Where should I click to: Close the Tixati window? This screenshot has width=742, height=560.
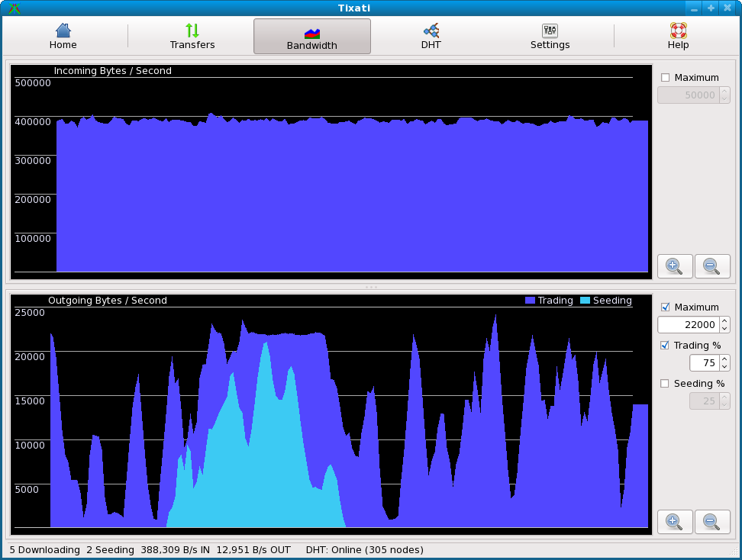click(x=727, y=8)
